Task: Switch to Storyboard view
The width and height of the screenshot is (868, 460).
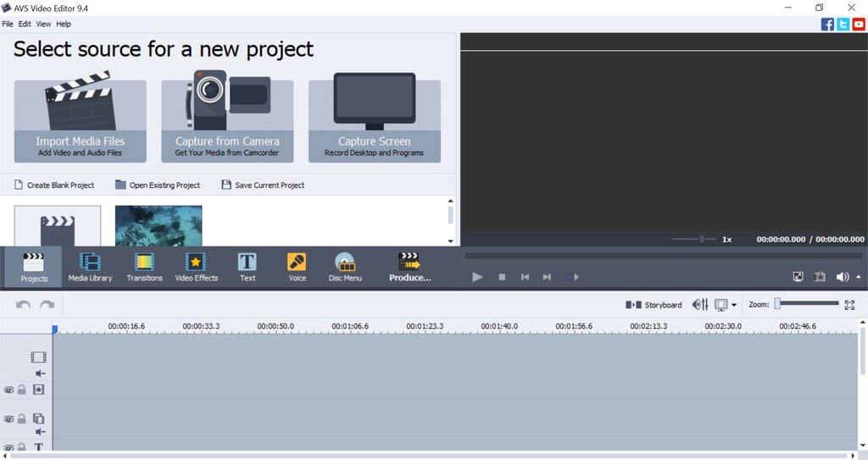Action: pos(654,305)
